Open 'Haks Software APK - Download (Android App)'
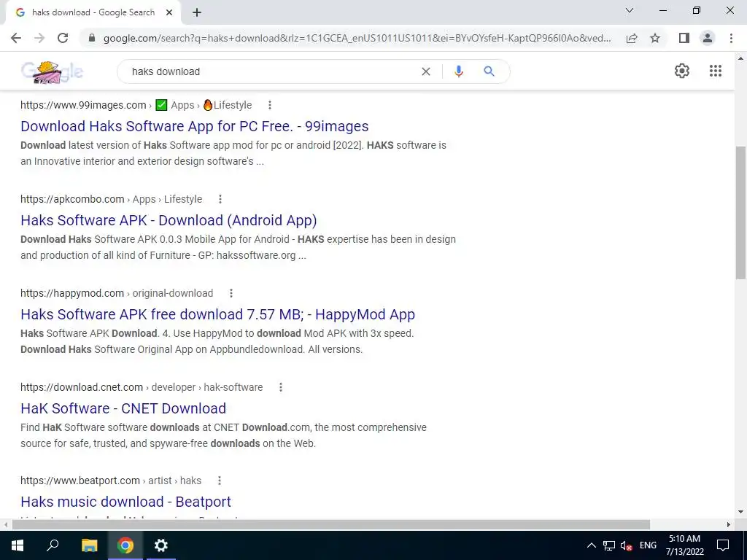The height and width of the screenshot is (560, 747). (169, 220)
